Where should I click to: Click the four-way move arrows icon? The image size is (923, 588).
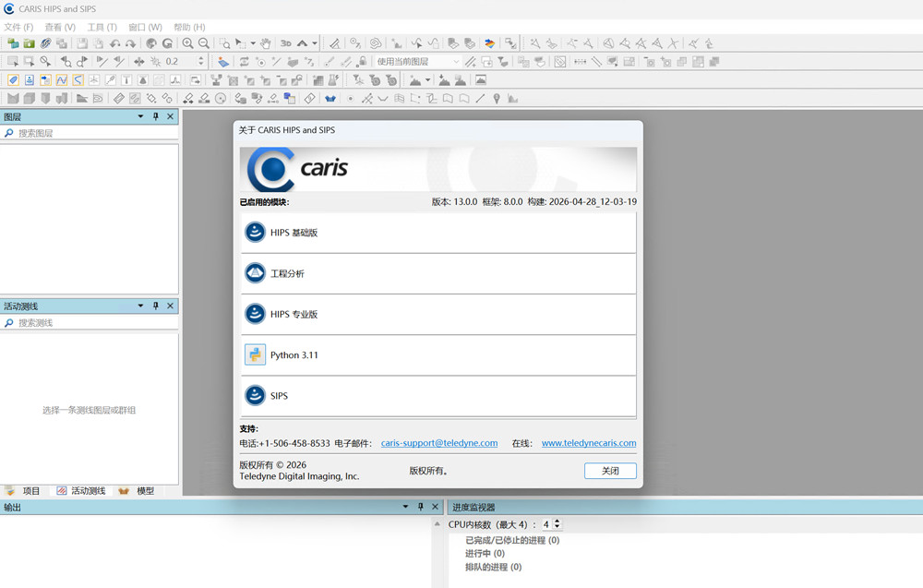(x=139, y=61)
